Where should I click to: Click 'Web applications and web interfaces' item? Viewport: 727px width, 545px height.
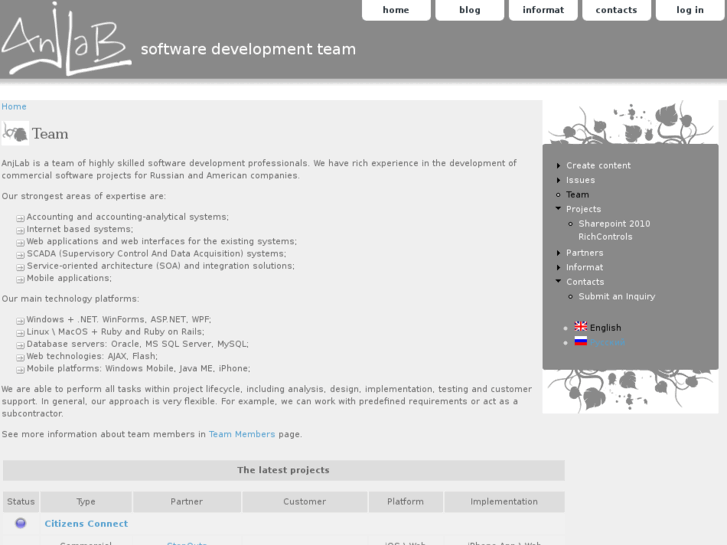click(x=162, y=241)
